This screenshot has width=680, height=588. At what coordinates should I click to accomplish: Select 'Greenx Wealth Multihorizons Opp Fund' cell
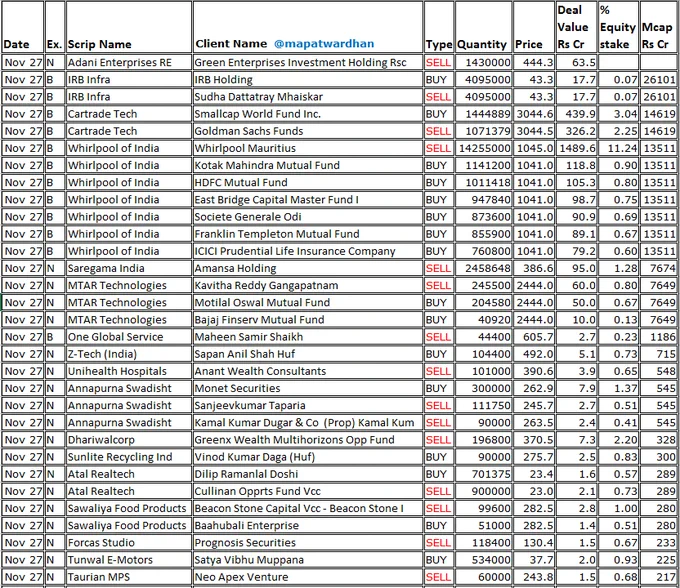click(308, 440)
